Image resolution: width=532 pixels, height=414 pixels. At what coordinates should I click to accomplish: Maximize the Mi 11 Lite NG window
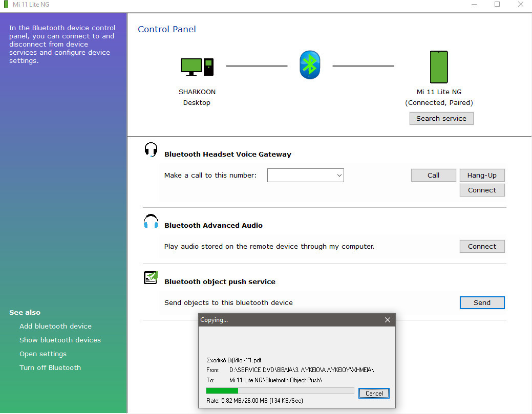click(x=497, y=5)
